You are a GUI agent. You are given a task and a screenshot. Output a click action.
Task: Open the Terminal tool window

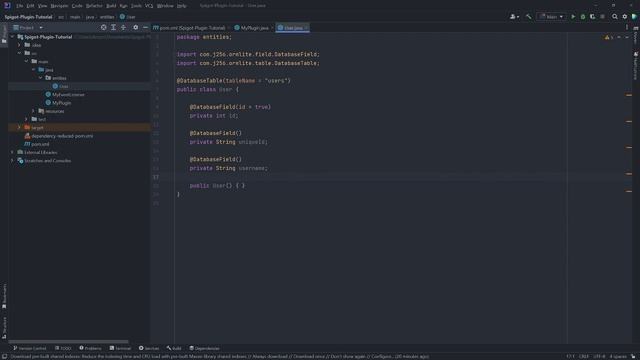point(120,348)
